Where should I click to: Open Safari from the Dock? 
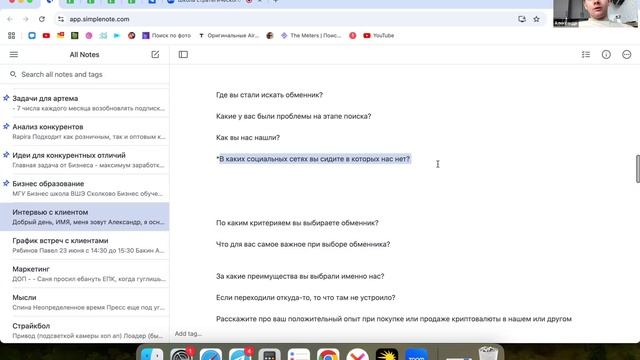pyautogui.click(x=211, y=355)
